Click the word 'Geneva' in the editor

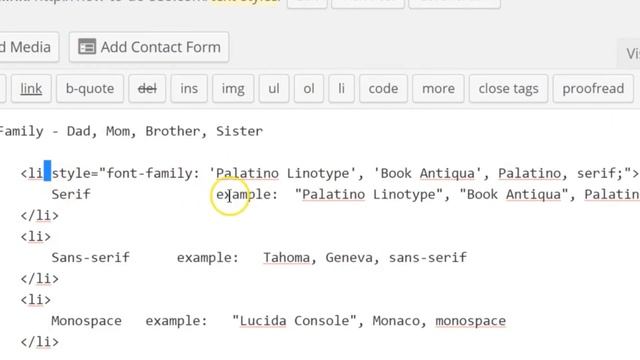[x=349, y=258]
